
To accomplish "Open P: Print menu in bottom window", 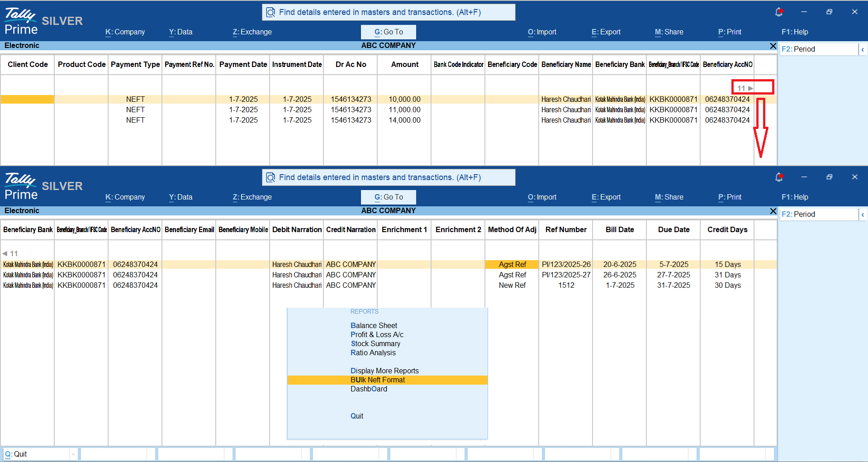I will (730, 197).
